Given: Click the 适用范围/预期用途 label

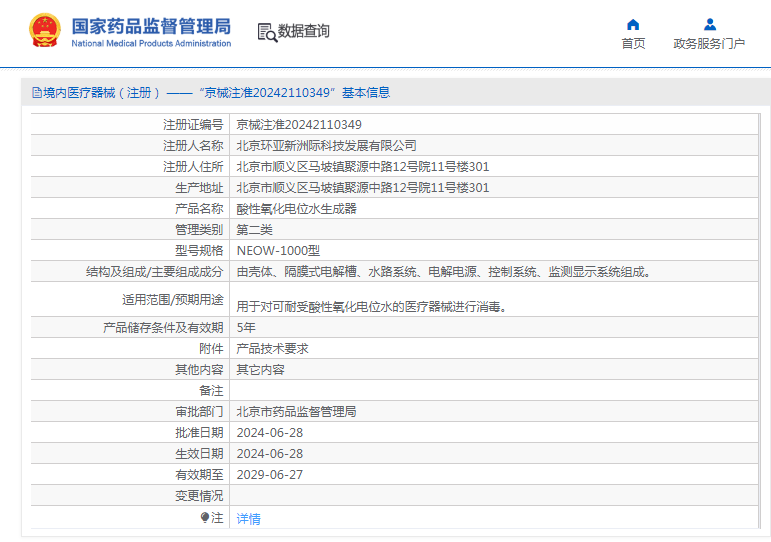Looking at the screenshot, I should [173, 300].
